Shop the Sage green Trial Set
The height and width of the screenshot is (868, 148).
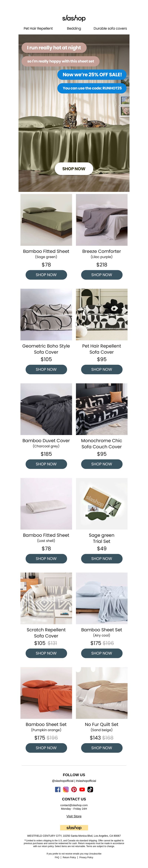(x=102, y=558)
